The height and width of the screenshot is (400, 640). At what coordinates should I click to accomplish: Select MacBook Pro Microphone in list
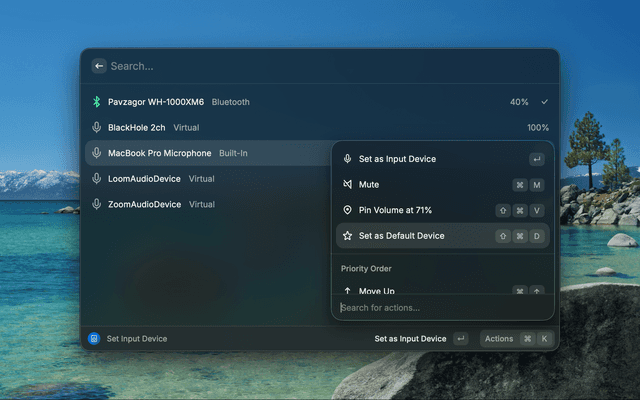(160, 153)
